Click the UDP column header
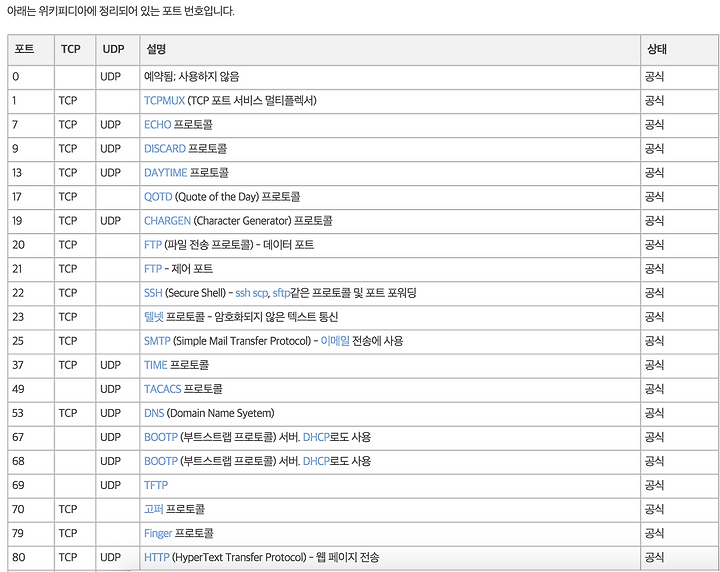720x572 pixels. [x=118, y=50]
